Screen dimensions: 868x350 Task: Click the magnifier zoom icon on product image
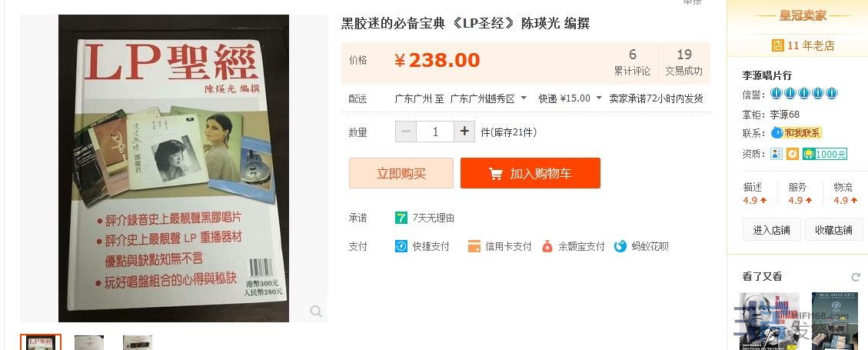coord(315,311)
